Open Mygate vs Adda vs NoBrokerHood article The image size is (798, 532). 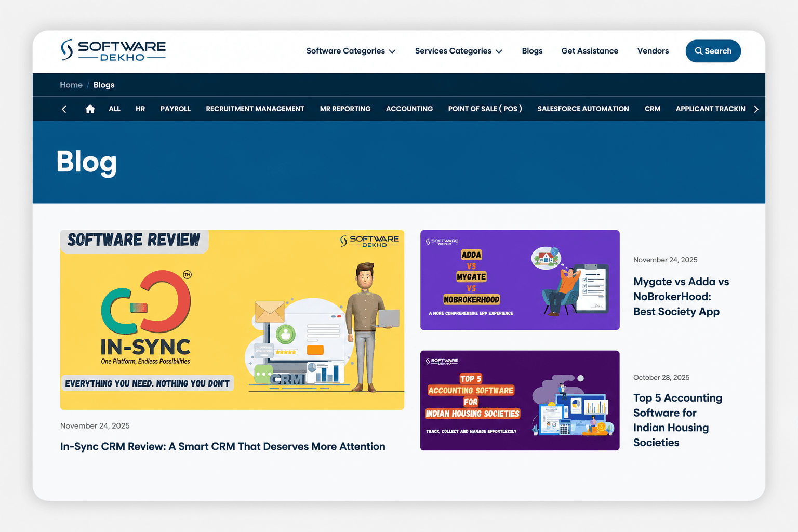tap(681, 297)
